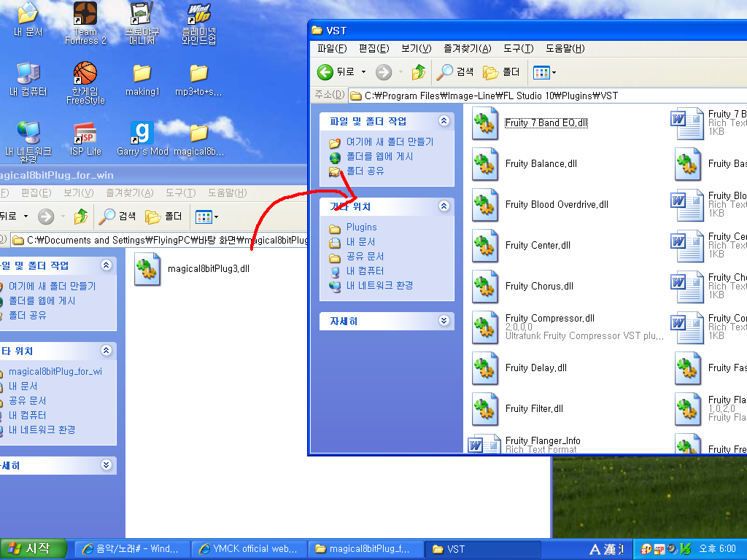This screenshot has height=560, width=747.
Task: Click 폴더 공유 link in VST window
Action: click(x=365, y=171)
